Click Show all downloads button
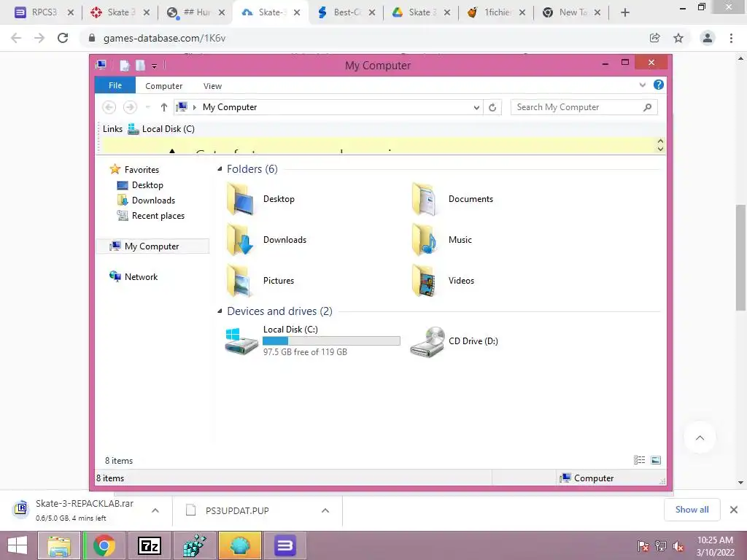 coord(692,510)
